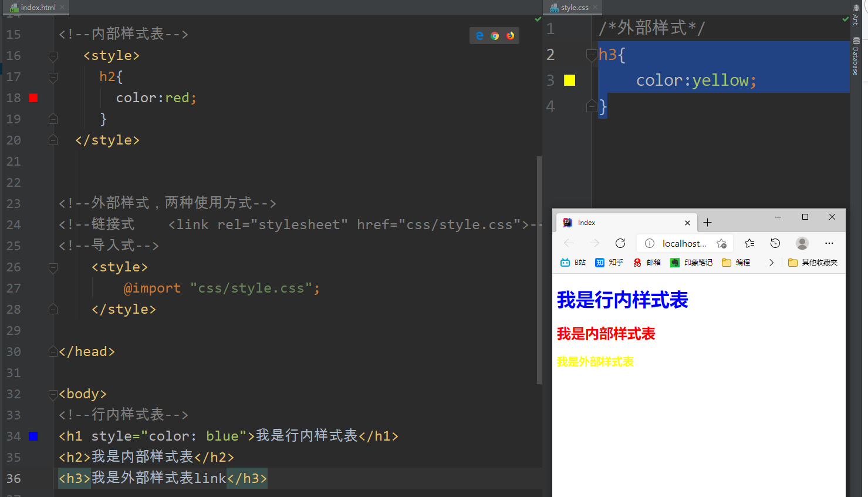
Task: Add the localhost page to favorites
Action: click(x=722, y=243)
